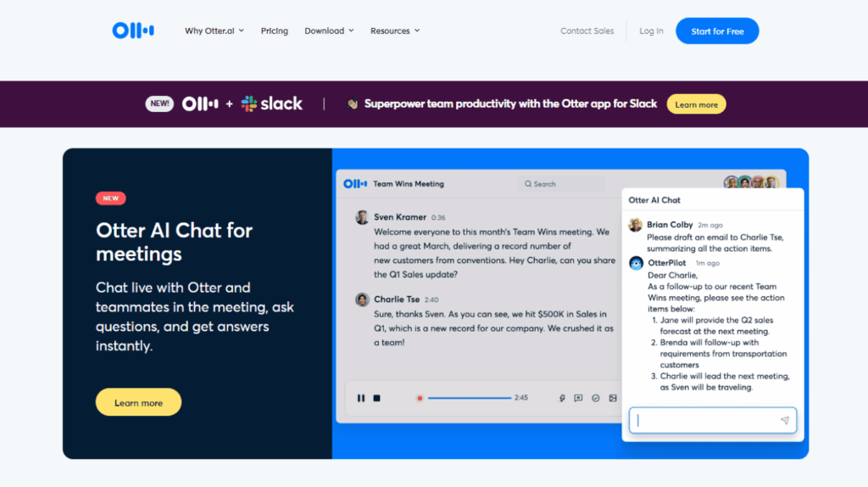This screenshot has height=487, width=868.
Task: Expand the Why Otter.ai dropdown menu
Action: coord(214,31)
